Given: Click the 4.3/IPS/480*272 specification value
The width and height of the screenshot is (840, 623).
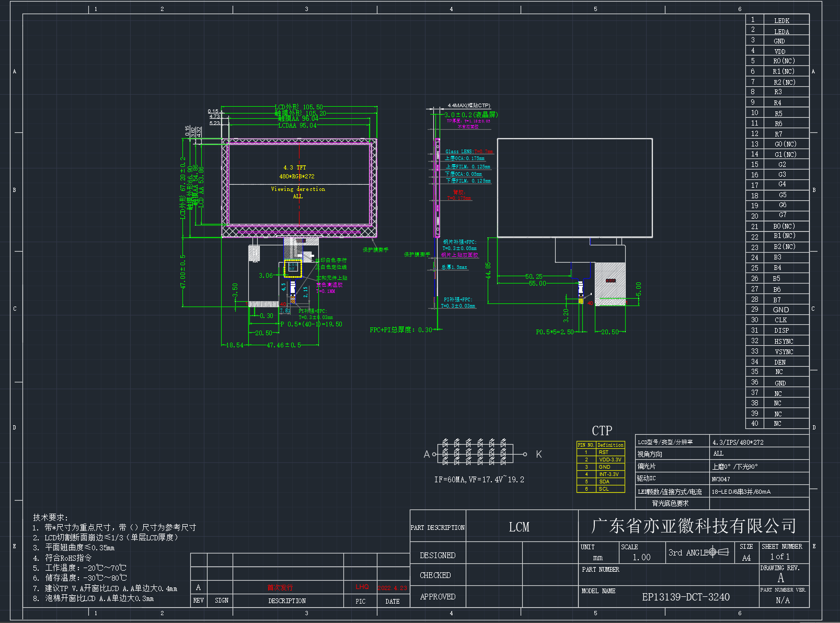Looking at the screenshot, I should 738,443.
